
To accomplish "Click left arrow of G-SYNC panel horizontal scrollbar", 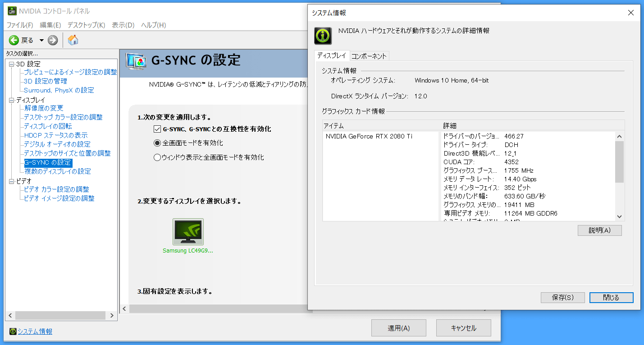I will coord(124,309).
